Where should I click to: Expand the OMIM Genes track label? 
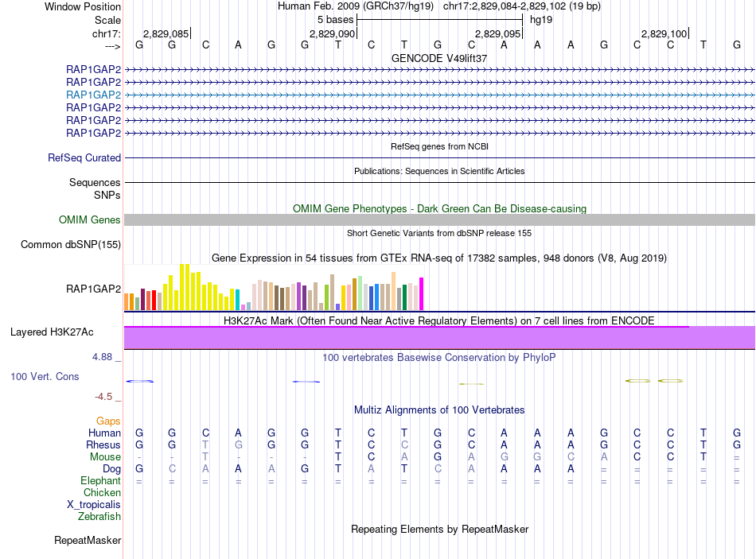click(x=90, y=220)
